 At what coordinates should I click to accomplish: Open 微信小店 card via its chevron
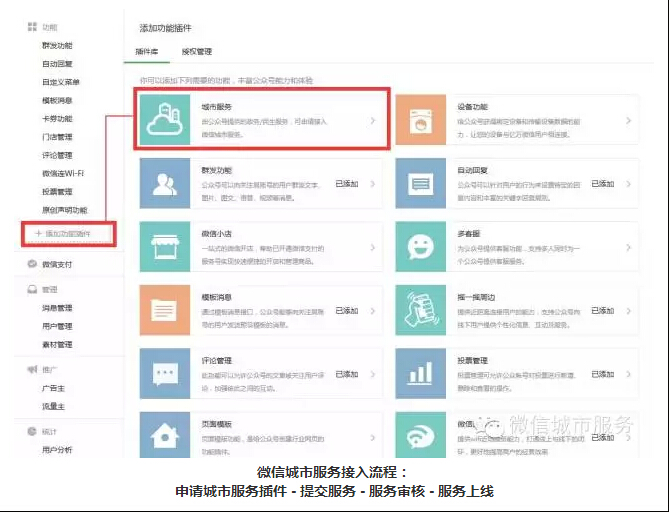tap(372, 247)
